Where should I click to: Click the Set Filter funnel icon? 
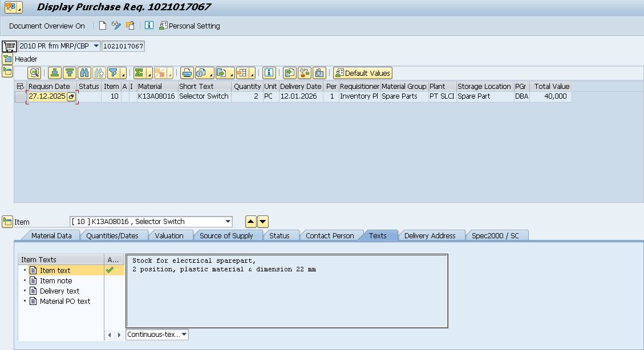pyautogui.click(x=114, y=73)
